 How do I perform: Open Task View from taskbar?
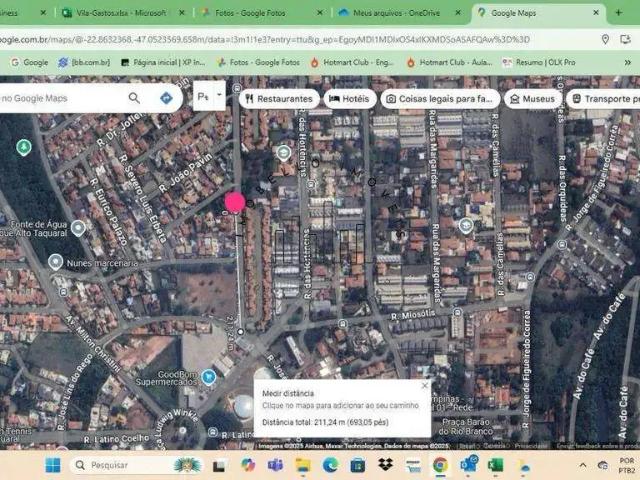[220, 465]
